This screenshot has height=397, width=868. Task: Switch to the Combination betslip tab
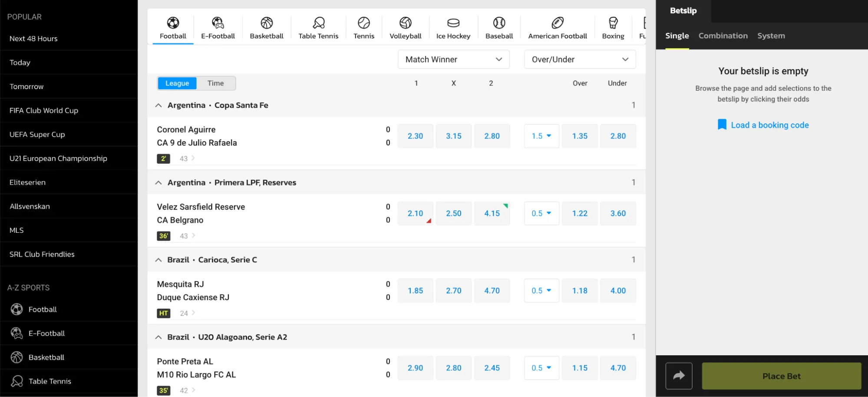point(723,36)
